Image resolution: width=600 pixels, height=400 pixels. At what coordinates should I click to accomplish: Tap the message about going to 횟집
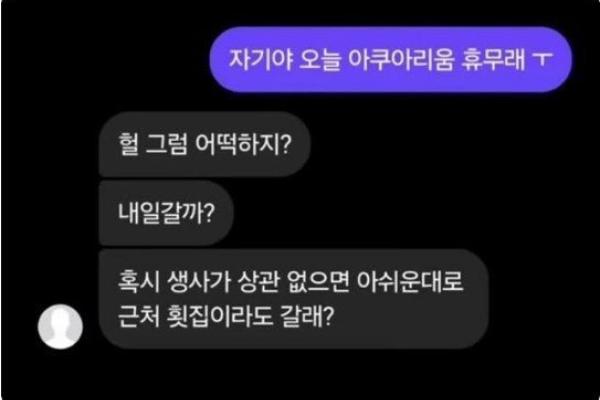click(x=293, y=299)
